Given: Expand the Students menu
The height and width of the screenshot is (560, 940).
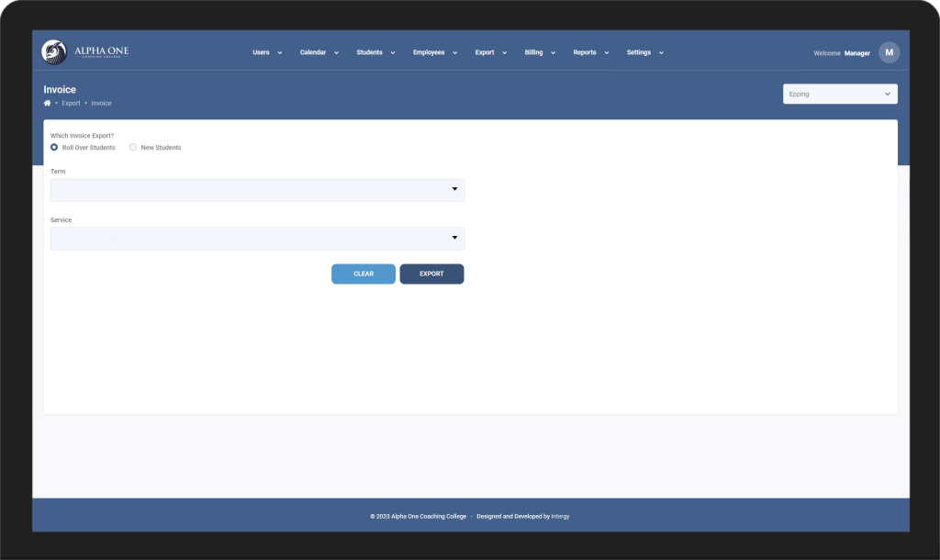Looking at the screenshot, I should point(375,52).
